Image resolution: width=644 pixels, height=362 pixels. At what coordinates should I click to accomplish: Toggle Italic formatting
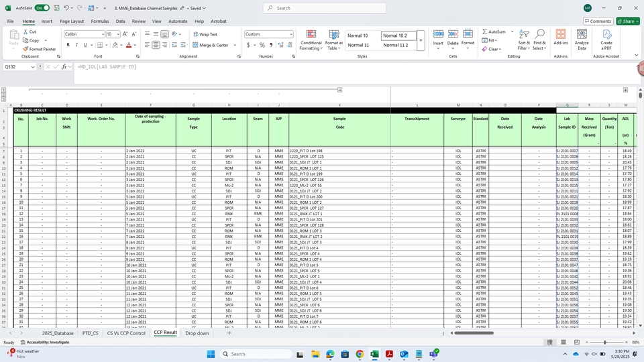point(76,45)
